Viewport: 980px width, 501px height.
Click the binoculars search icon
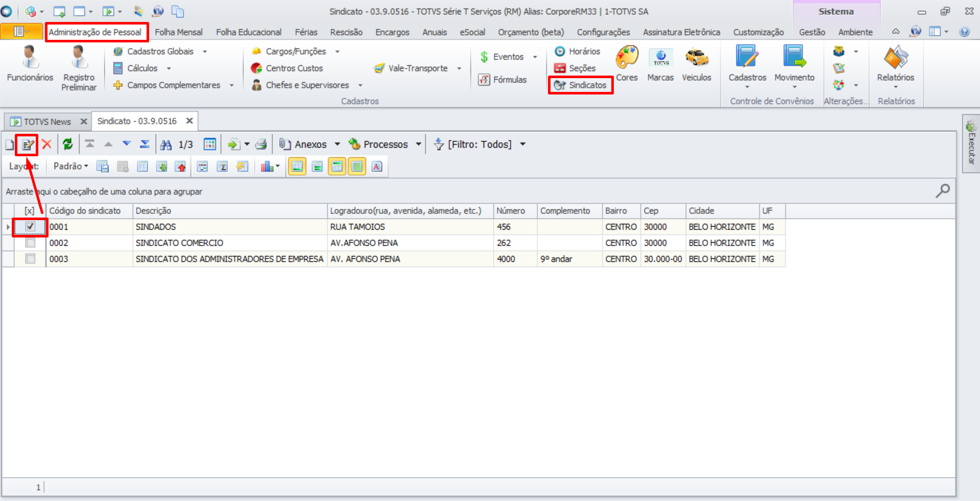click(166, 145)
